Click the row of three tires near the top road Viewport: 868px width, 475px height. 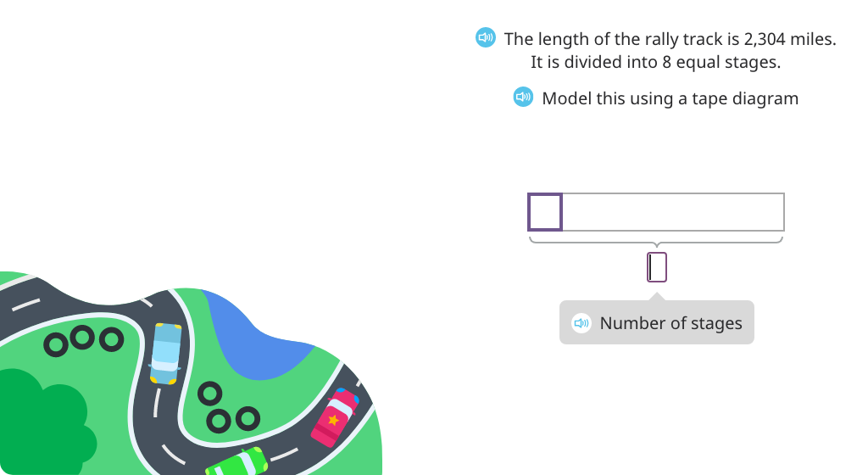[84, 340]
